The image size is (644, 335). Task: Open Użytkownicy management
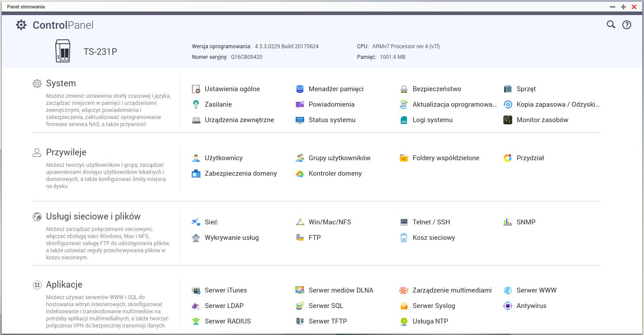point(223,158)
